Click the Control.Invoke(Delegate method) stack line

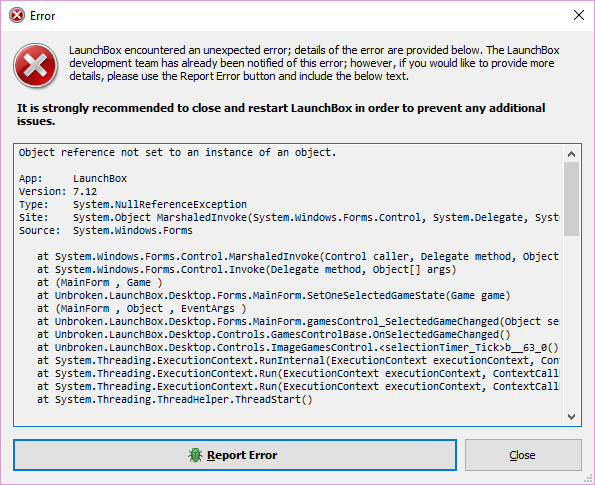pyautogui.click(x=247, y=269)
